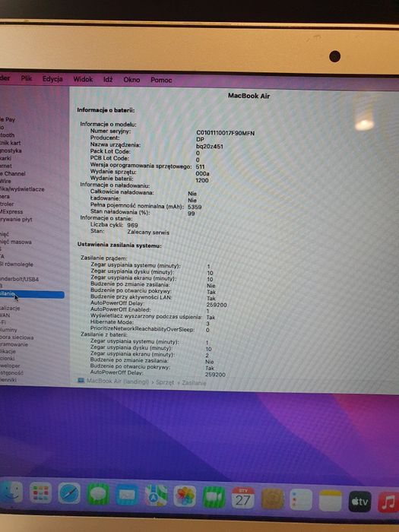Open the Edycja menu
The width and height of the screenshot is (399, 532).
pos(52,79)
